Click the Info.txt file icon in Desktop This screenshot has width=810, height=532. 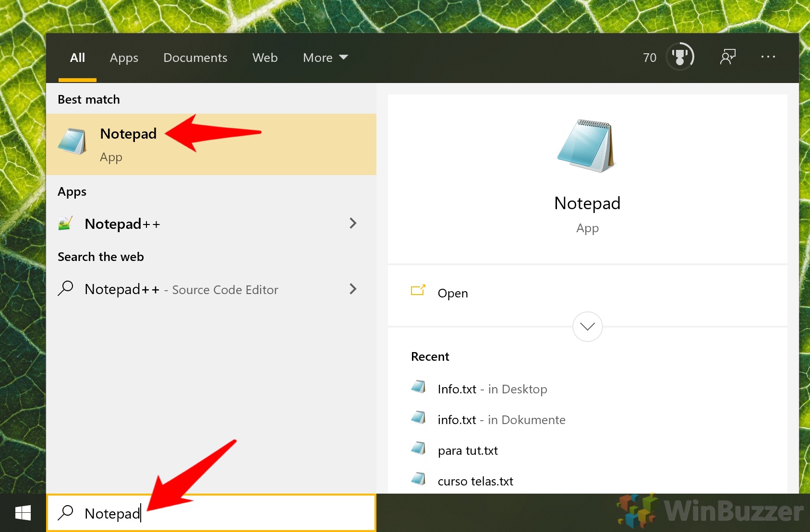[x=419, y=387]
